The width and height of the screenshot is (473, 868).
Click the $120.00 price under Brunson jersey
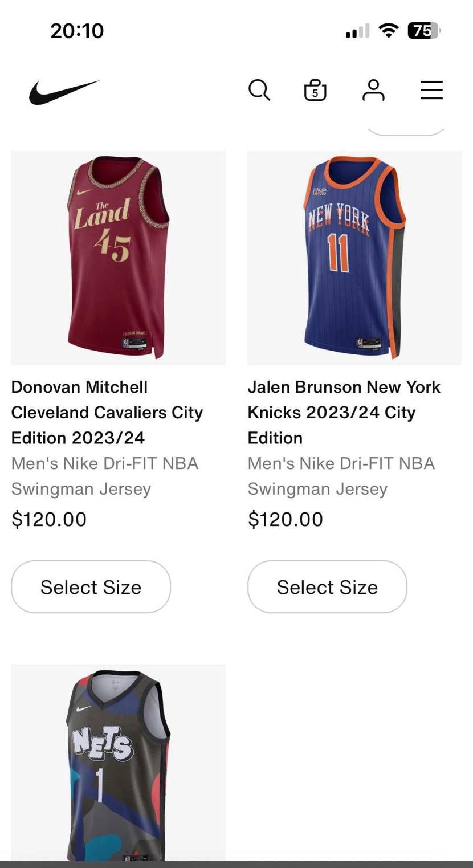tap(286, 519)
